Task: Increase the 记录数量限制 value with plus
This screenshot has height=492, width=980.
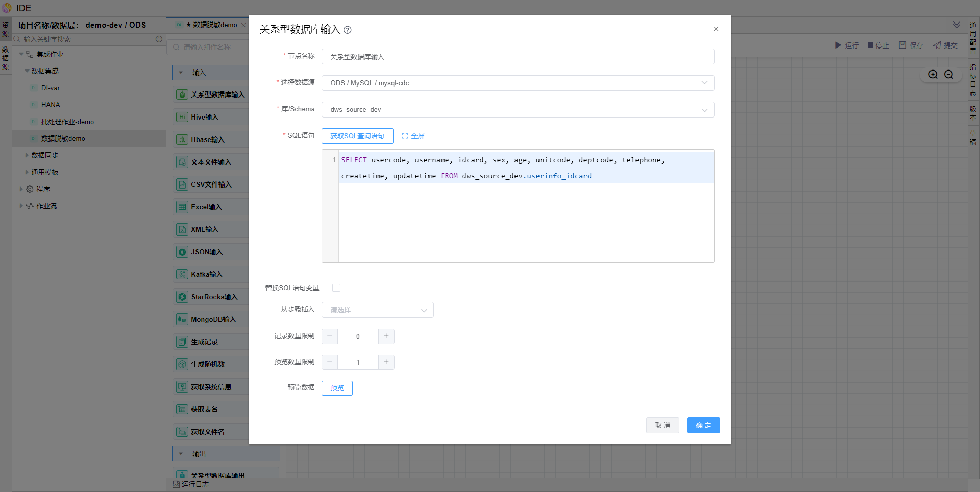Action: tap(386, 336)
